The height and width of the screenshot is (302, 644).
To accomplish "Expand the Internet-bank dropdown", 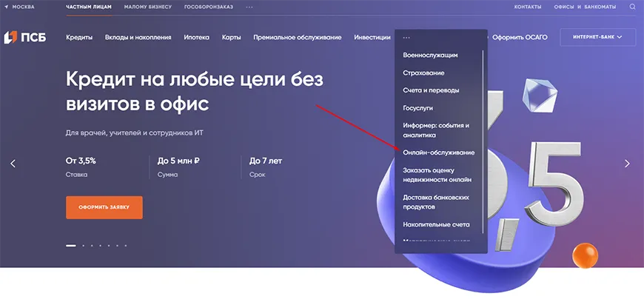I will point(598,37).
